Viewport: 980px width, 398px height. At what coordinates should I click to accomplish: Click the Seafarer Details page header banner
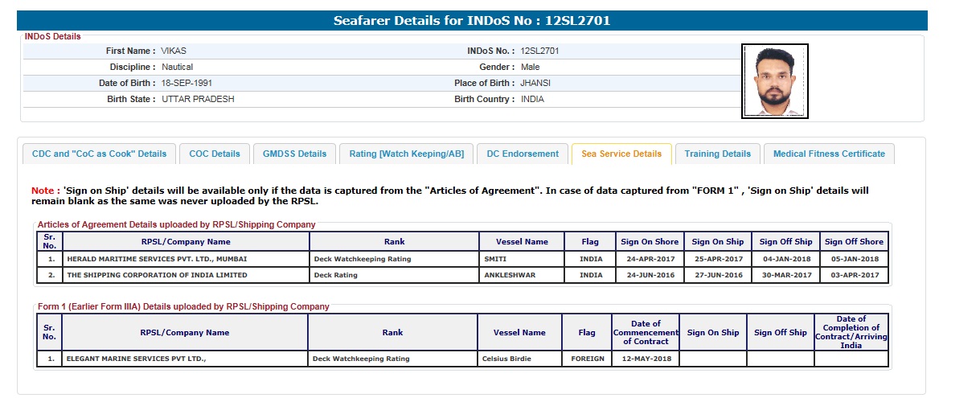coord(472,21)
